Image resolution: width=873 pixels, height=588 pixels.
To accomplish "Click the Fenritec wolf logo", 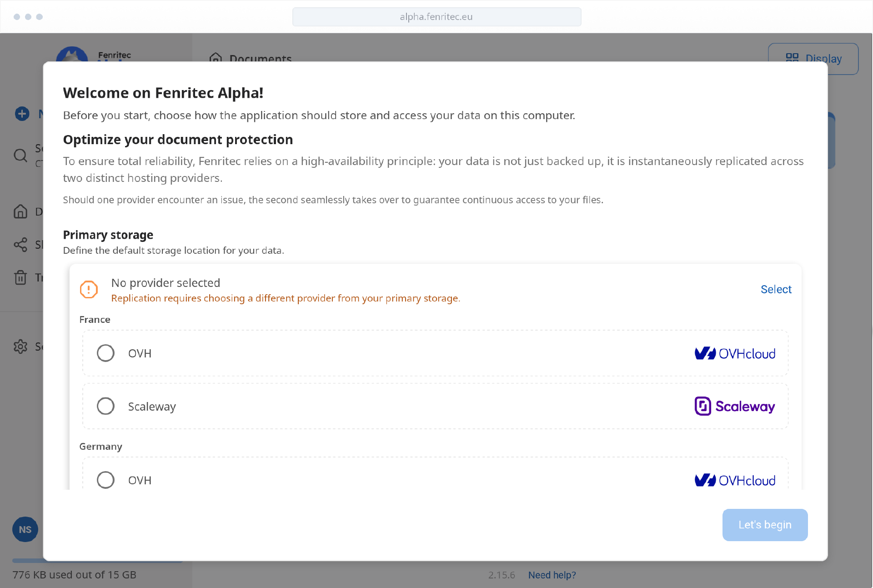I will [71, 54].
